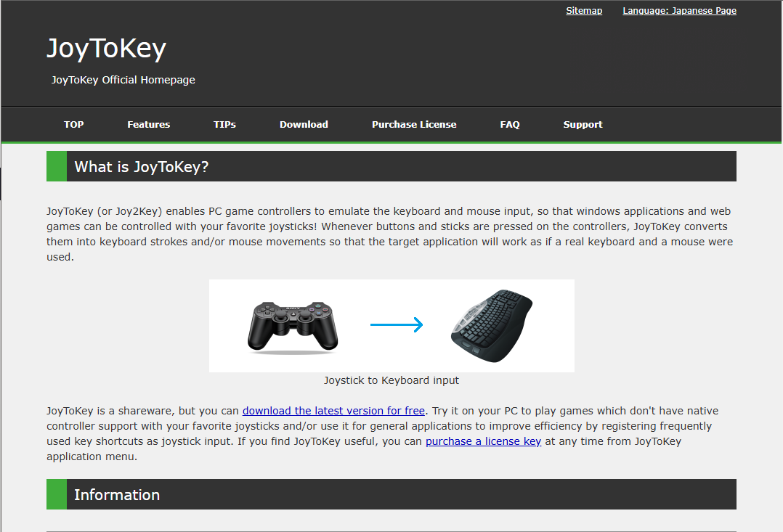783x532 pixels.
Task: Click the What is JoyToKey? heading
Action: [391, 166]
